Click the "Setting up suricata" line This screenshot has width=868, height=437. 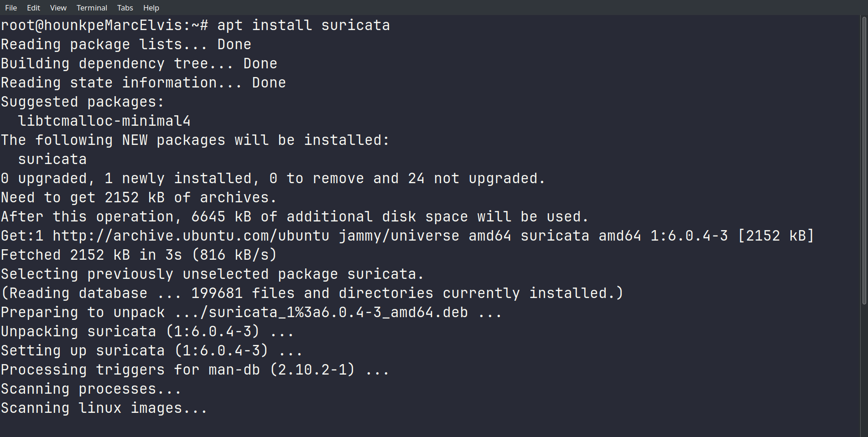click(x=151, y=351)
